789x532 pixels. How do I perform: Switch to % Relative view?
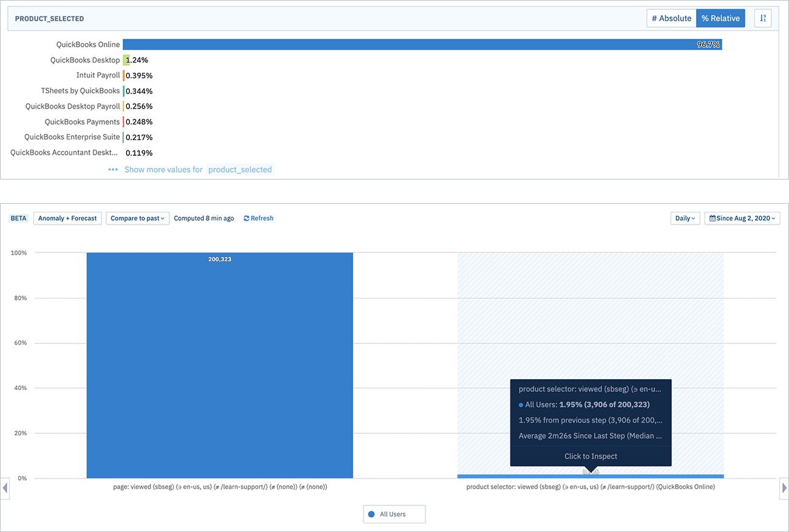(720, 18)
